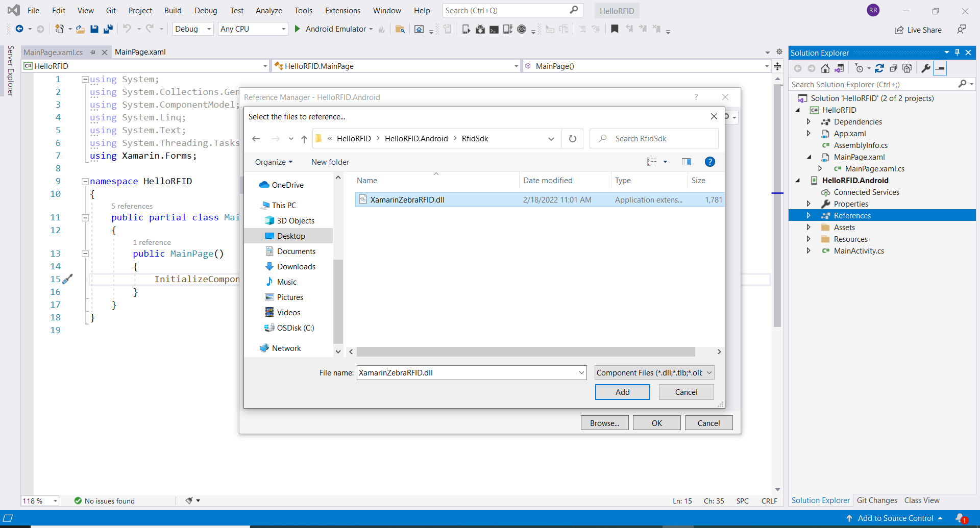The height and width of the screenshot is (528, 980).
Task: Click notifications bell in status bar
Action: (962, 518)
